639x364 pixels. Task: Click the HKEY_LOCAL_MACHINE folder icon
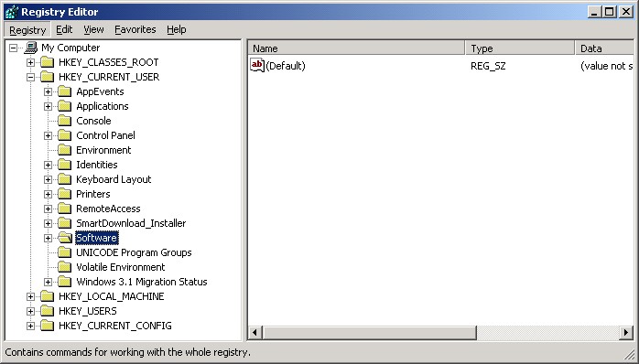tap(48, 297)
